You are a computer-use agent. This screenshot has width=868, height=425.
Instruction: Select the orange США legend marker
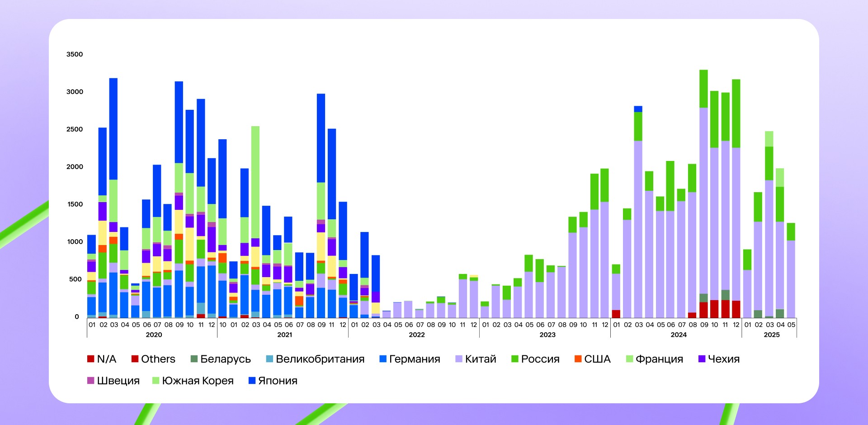click(578, 359)
